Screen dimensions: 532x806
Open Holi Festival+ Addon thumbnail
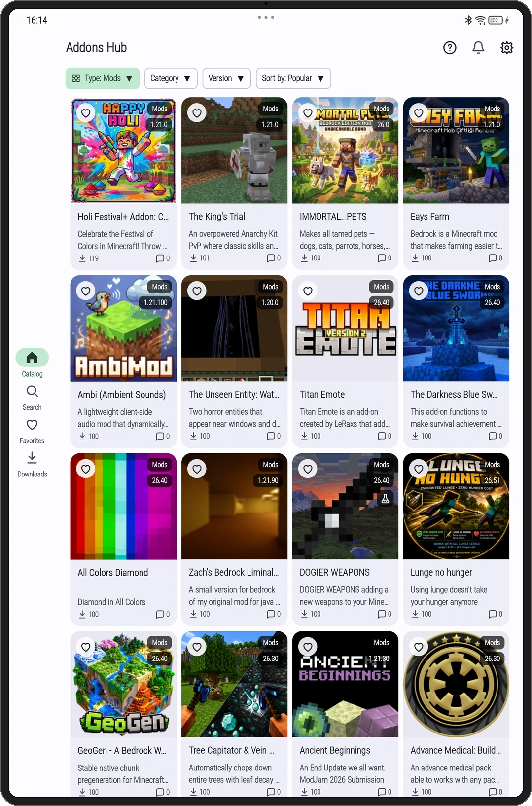coord(123,150)
